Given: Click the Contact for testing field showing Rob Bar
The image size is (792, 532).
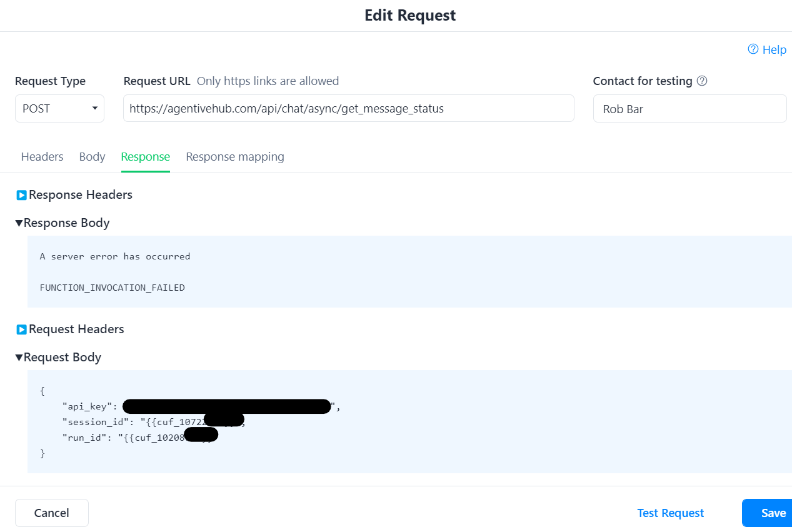Looking at the screenshot, I should tap(689, 108).
